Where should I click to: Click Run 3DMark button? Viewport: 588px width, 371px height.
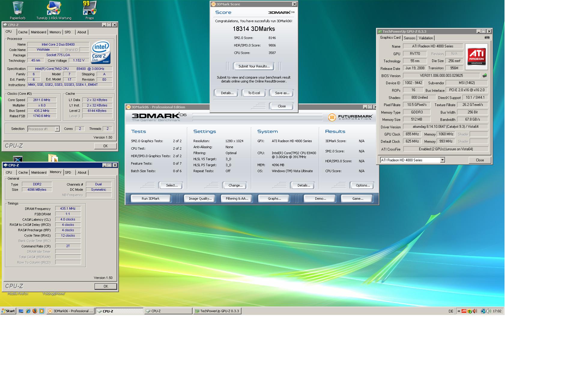[x=150, y=199]
